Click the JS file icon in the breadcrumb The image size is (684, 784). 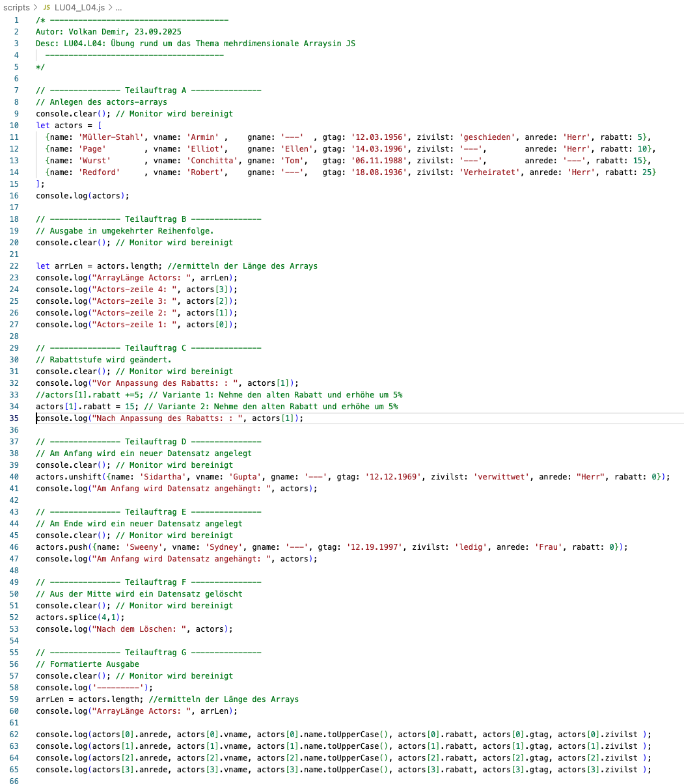pos(47,7)
